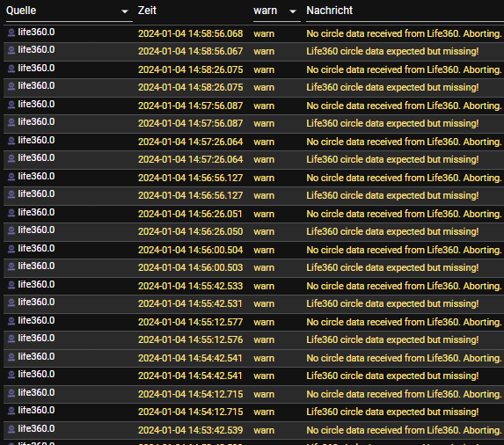The height and width of the screenshot is (445, 504).
Task: Select timestamp 2024-01-04 14:56:26.050
Action: coord(190,231)
